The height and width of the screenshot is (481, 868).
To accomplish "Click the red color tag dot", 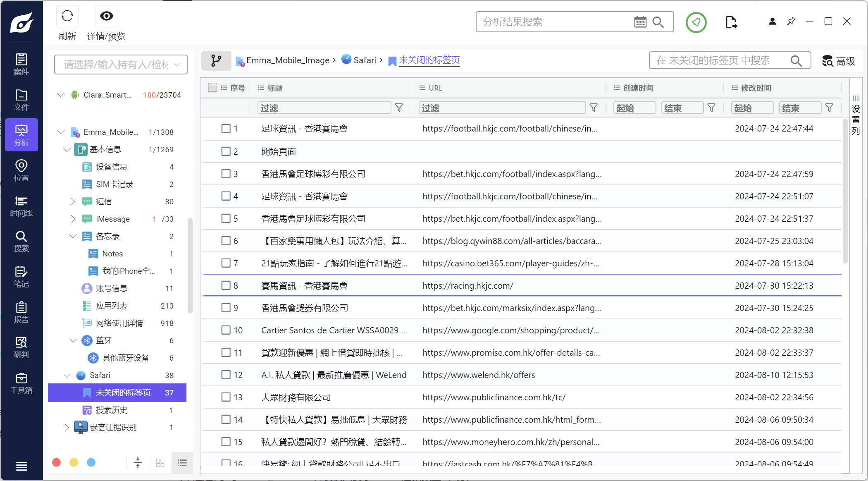I will click(x=57, y=462).
